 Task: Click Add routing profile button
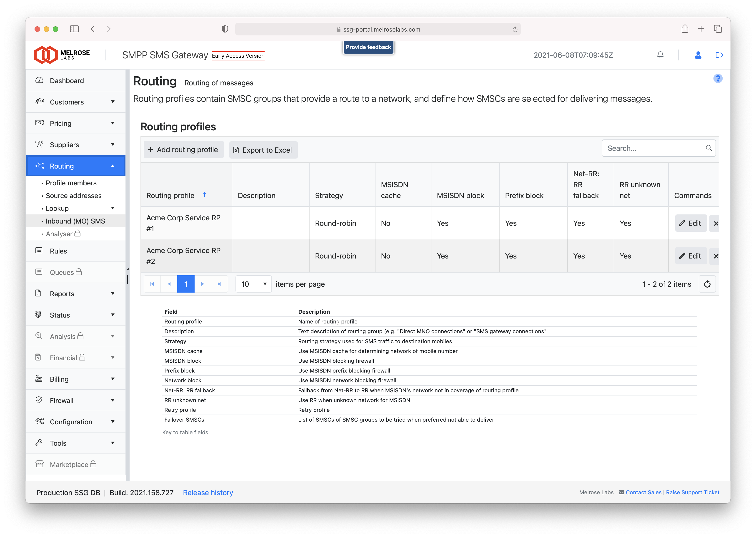[x=183, y=150]
